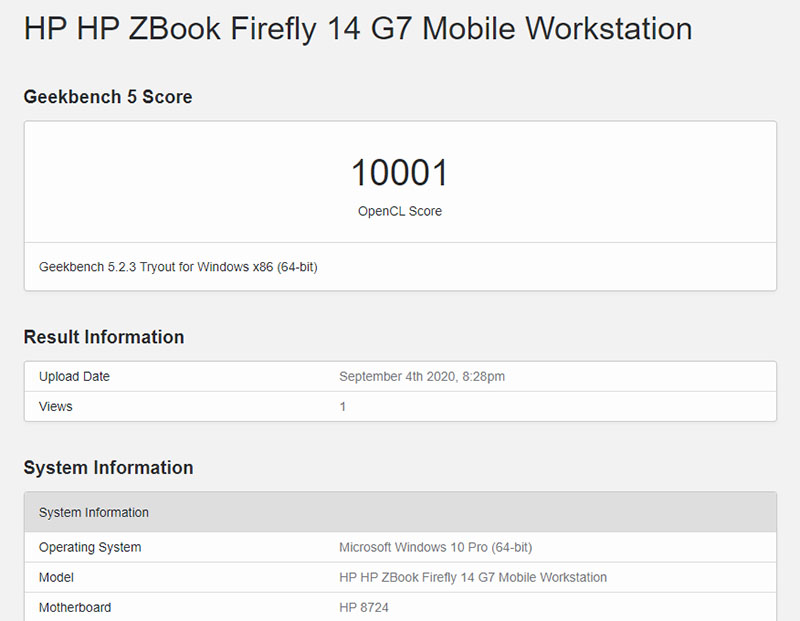Click the gray System Information table header
The width and height of the screenshot is (800, 621).
[x=401, y=512]
